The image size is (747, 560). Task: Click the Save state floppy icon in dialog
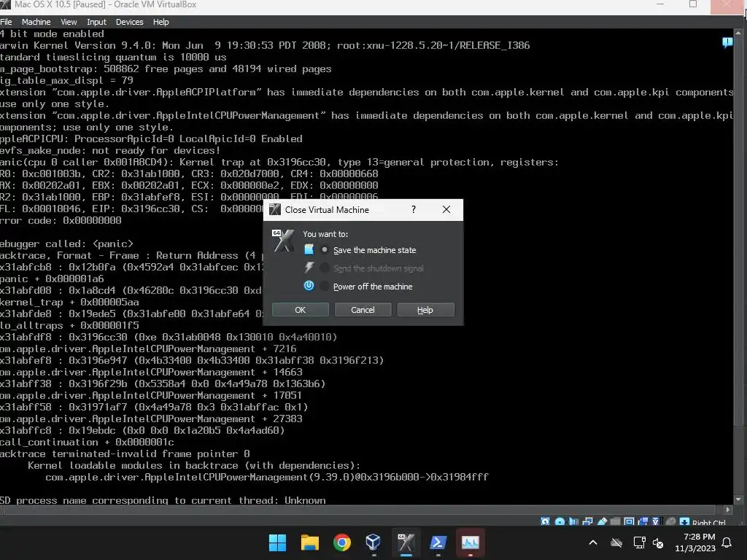pyautogui.click(x=309, y=249)
